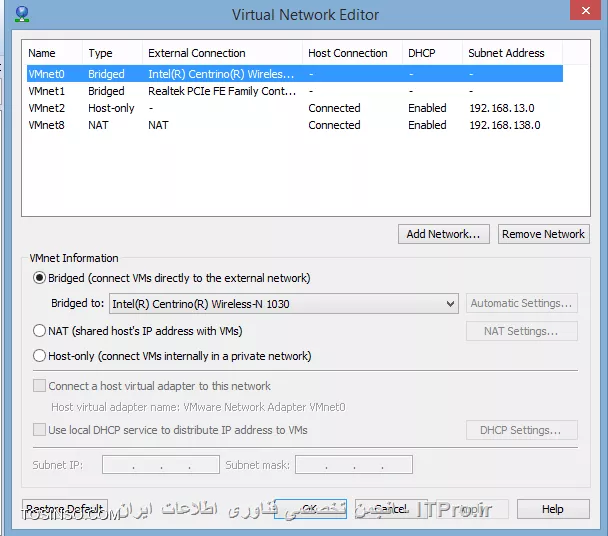Image resolution: width=608 pixels, height=536 pixels.
Task: Open Automatic Settings dialog
Action: (x=522, y=303)
